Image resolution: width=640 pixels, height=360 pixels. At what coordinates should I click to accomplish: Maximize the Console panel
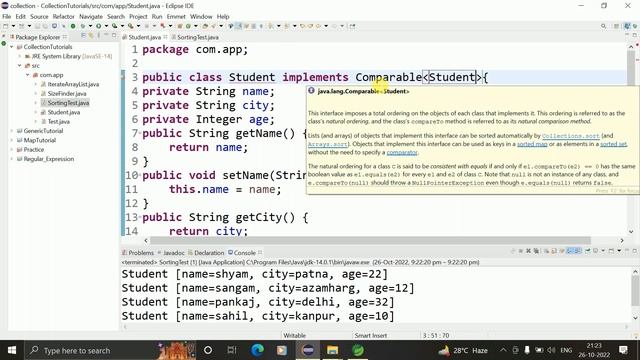click(635, 251)
